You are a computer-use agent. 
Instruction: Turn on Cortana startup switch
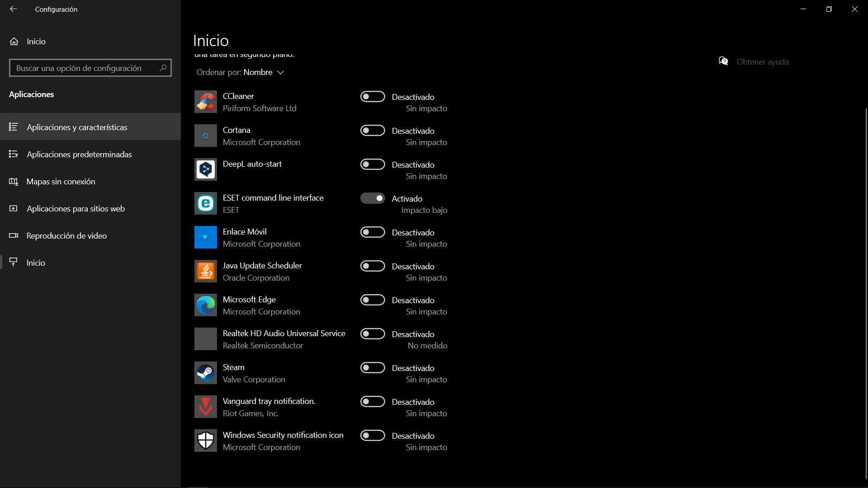[373, 131]
